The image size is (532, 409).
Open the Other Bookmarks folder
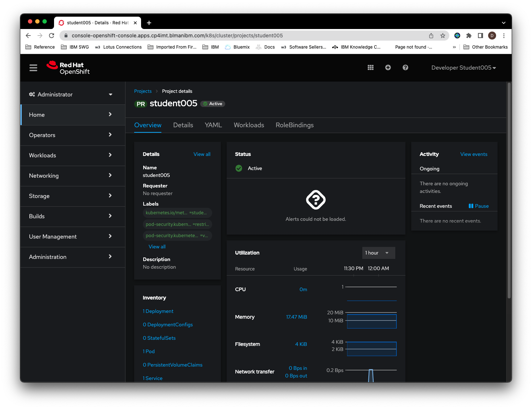pos(486,47)
